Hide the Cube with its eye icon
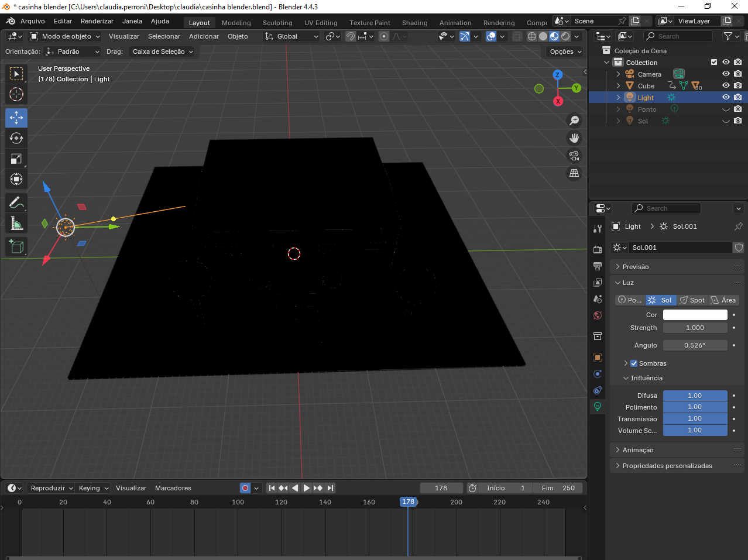The image size is (748, 560). click(x=726, y=85)
